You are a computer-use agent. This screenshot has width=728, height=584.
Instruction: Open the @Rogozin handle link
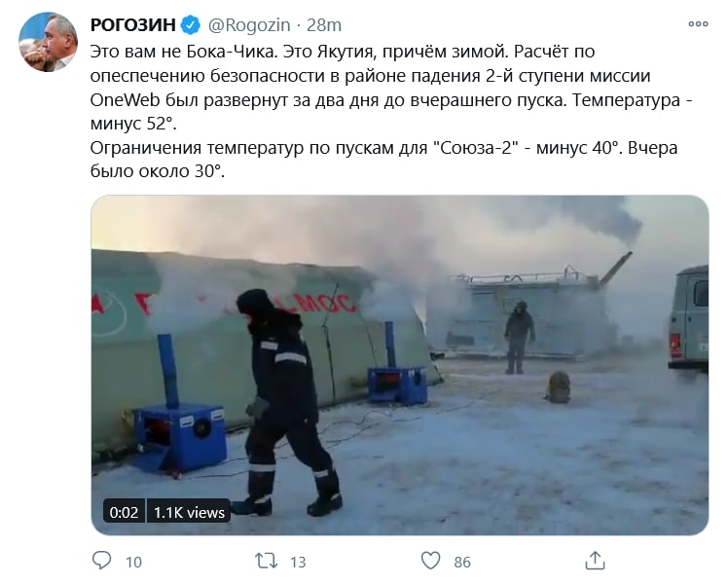click(x=249, y=25)
